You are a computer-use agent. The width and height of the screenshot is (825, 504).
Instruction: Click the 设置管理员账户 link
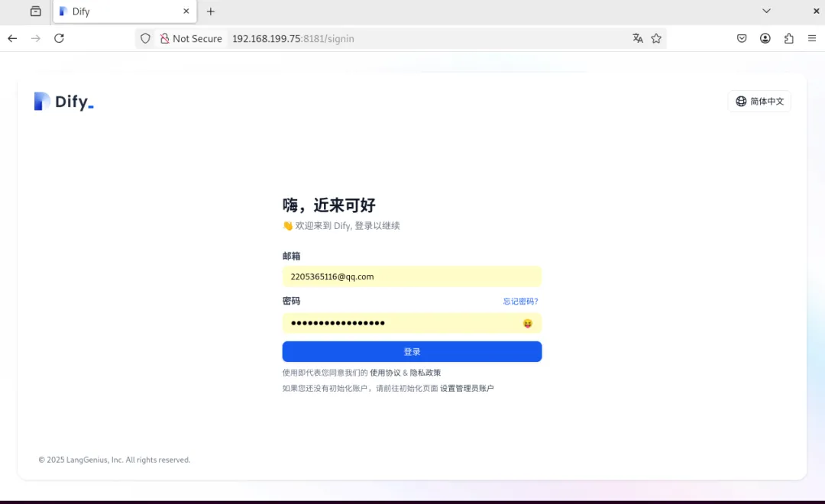tap(467, 388)
